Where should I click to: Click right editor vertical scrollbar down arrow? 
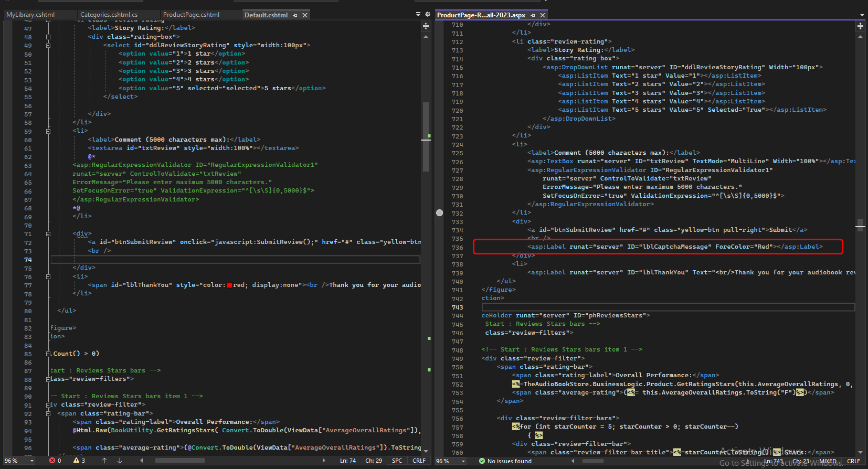[860, 452]
